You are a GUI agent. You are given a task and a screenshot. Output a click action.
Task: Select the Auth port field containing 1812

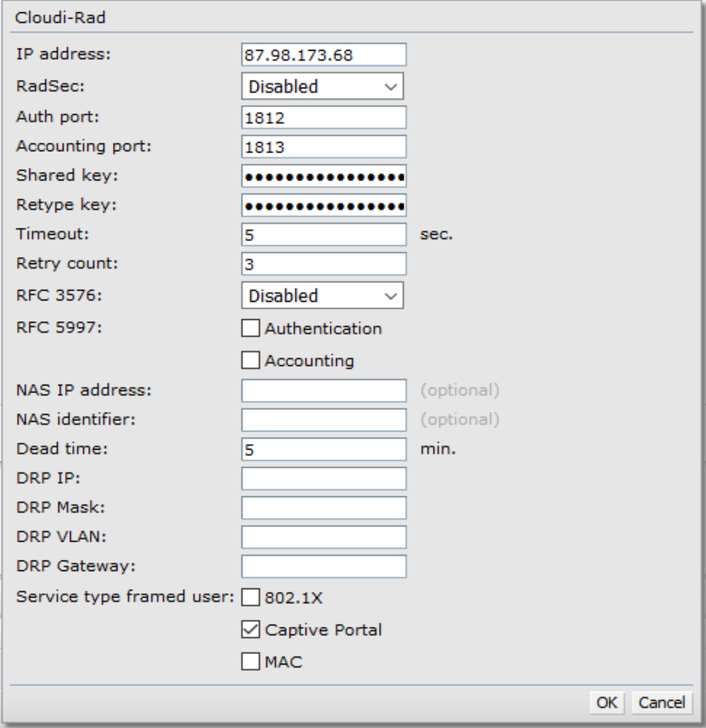(323, 117)
